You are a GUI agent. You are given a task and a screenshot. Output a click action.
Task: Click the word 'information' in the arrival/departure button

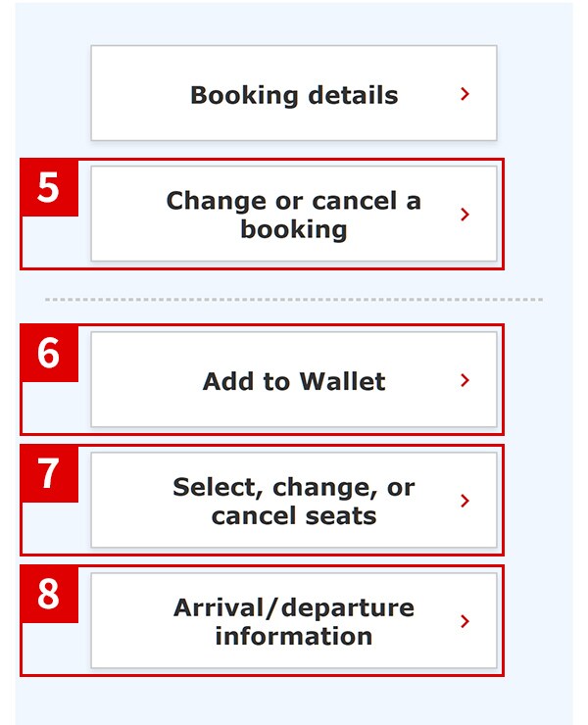[x=294, y=636]
